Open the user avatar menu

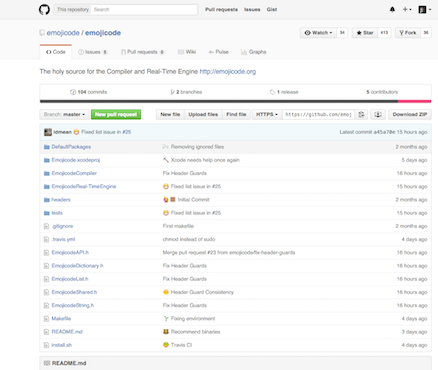(424, 10)
